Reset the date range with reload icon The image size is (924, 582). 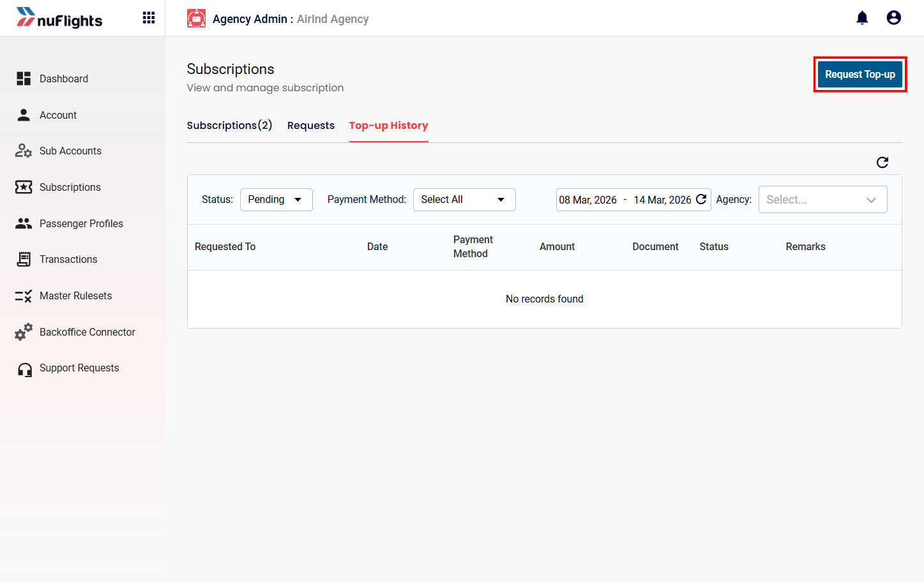(701, 199)
